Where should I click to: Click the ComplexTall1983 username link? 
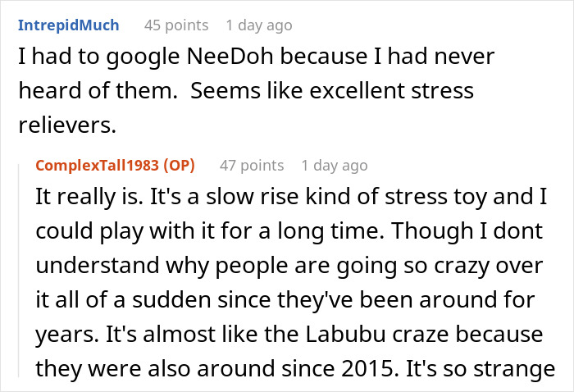(98, 166)
